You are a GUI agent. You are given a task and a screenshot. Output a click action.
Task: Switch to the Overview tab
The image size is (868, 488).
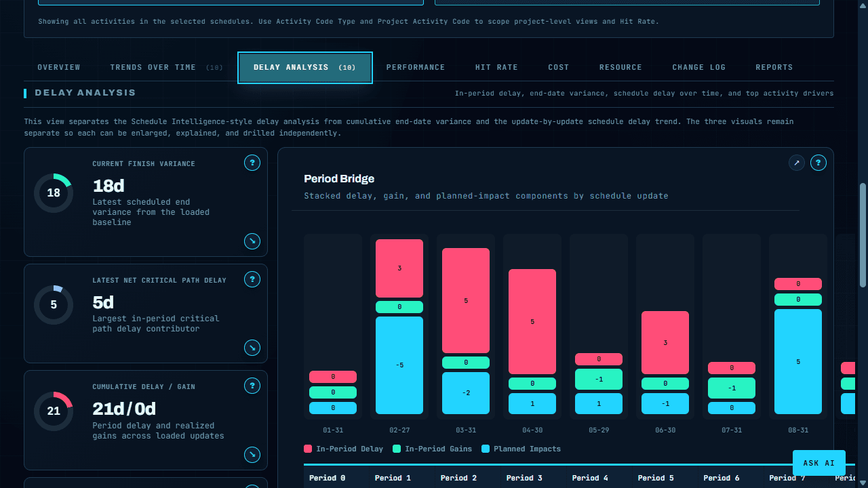coord(59,67)
